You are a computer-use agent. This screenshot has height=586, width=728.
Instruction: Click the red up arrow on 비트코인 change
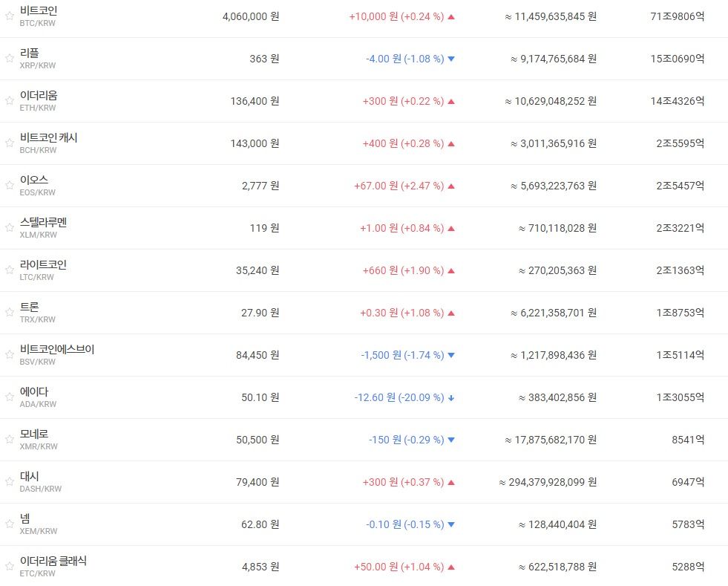pyautogui.click(x=451, y=17)
